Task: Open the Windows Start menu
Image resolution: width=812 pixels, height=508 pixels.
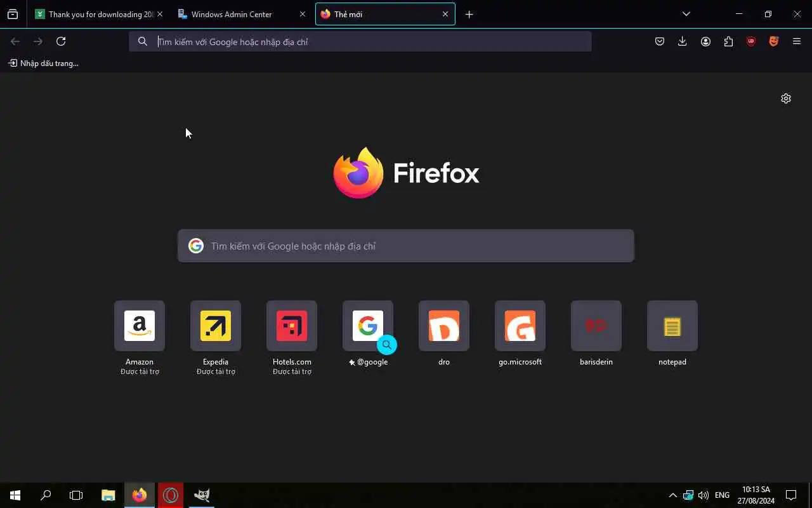Action: (15, 495)
